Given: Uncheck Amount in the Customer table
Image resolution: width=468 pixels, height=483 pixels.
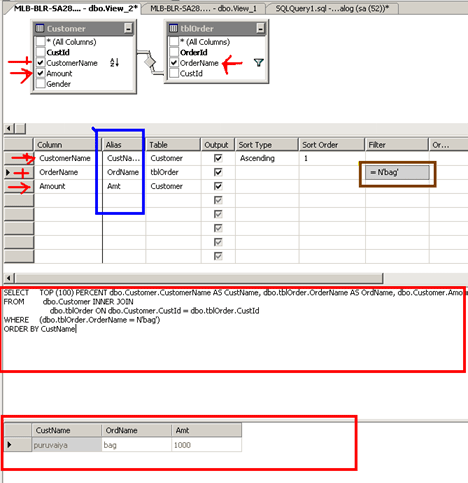Looking at the screenshot, I should click(x=41, y=73).
